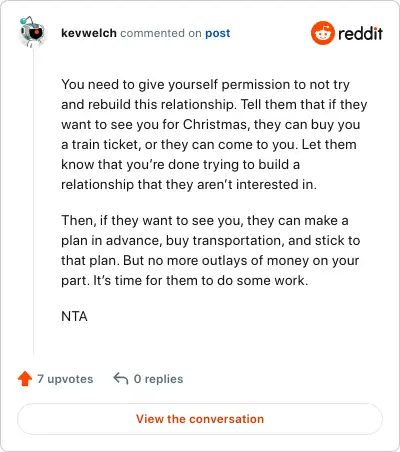
Task: Click the 'commented on' header text
Action: [x=161, y=33]
